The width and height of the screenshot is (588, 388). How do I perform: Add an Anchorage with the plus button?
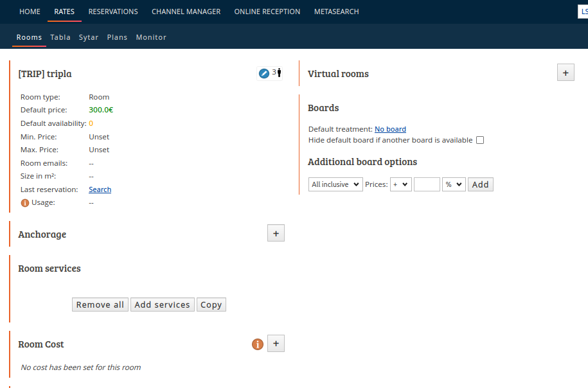click(x=276, y=233)
